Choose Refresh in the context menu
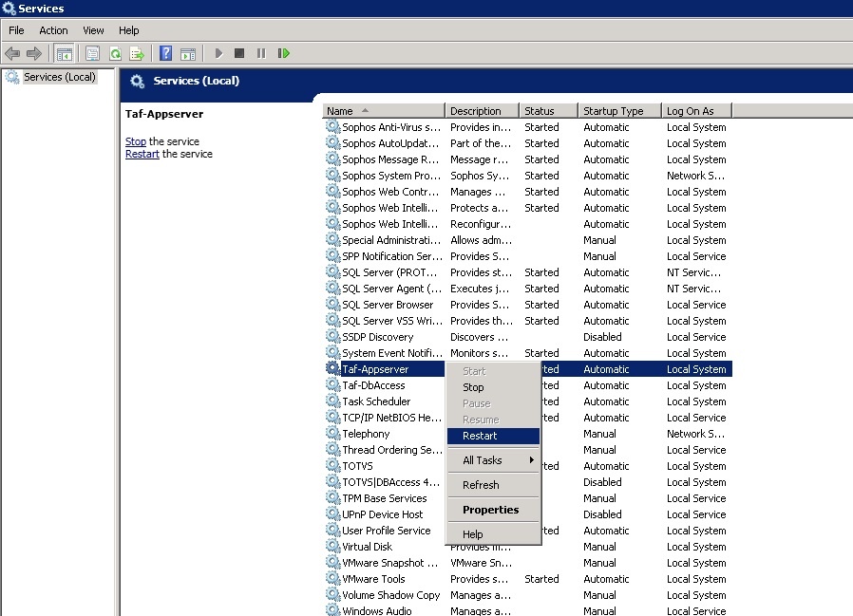 (x=493, y=484)
